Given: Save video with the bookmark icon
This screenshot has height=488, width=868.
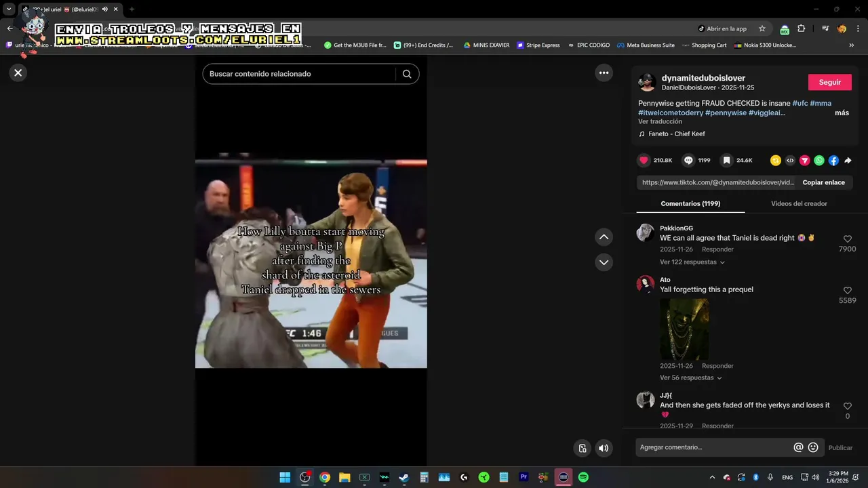Looking at the screenshot, I should pos(726,161).
